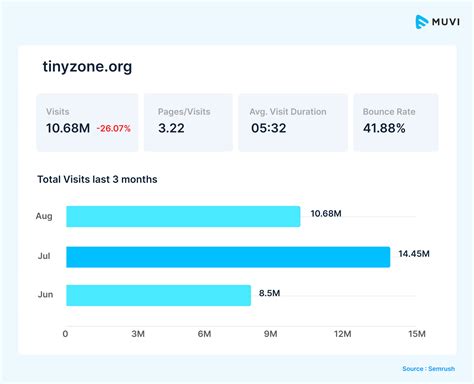Click the Jul axis label
The width and height of the screenshot is (474, 384).
coord(44,256)
